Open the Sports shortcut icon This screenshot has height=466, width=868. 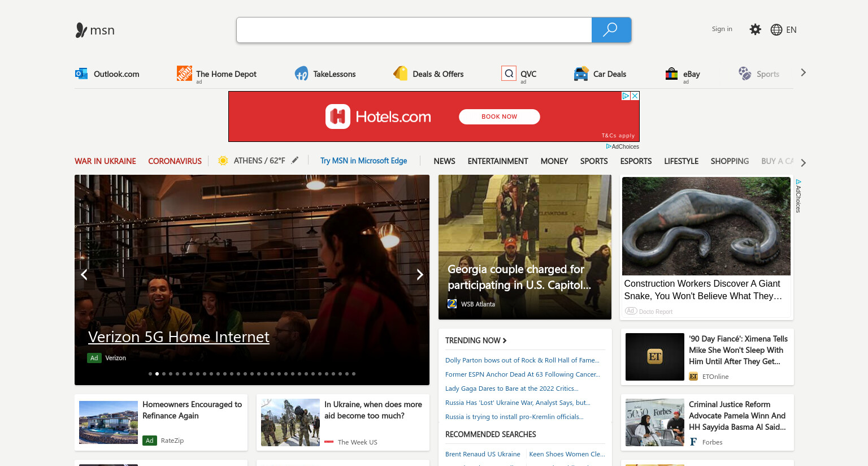tap(745, 74)
